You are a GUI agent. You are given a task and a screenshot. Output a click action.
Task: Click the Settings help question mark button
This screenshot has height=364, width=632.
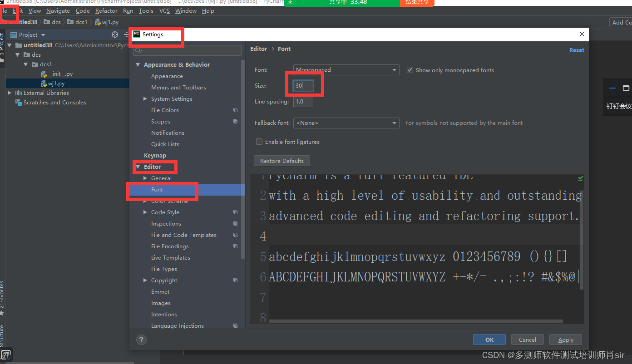(141, 339)
